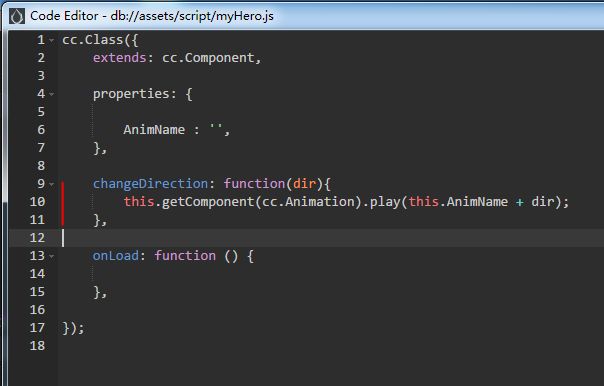The width and height of the screenshot is (604, 386).
Task: Click line number 6 in the gutter
Action: coord(41,130)
